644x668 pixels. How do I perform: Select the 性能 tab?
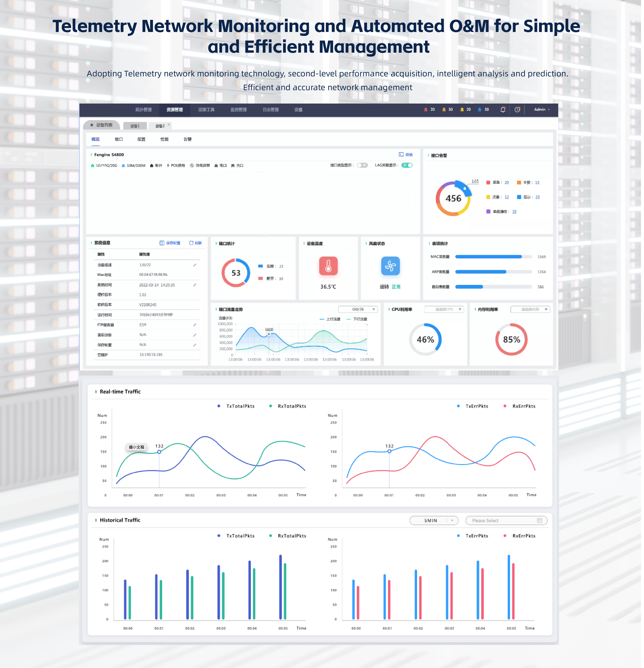coord(165,139)
